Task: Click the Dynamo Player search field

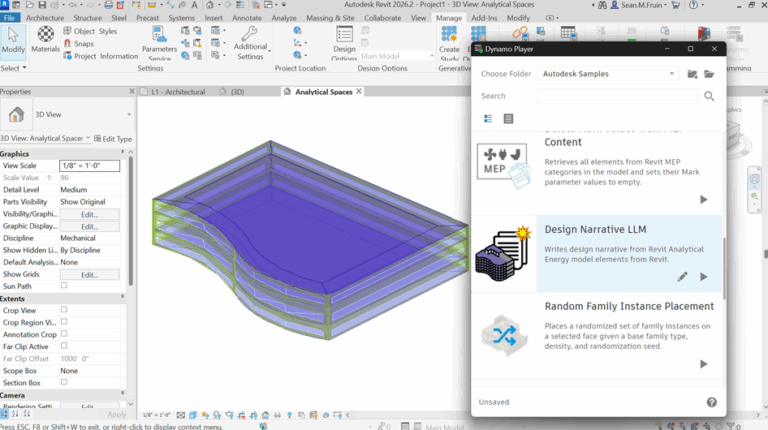Action: (x=616, y=96)
